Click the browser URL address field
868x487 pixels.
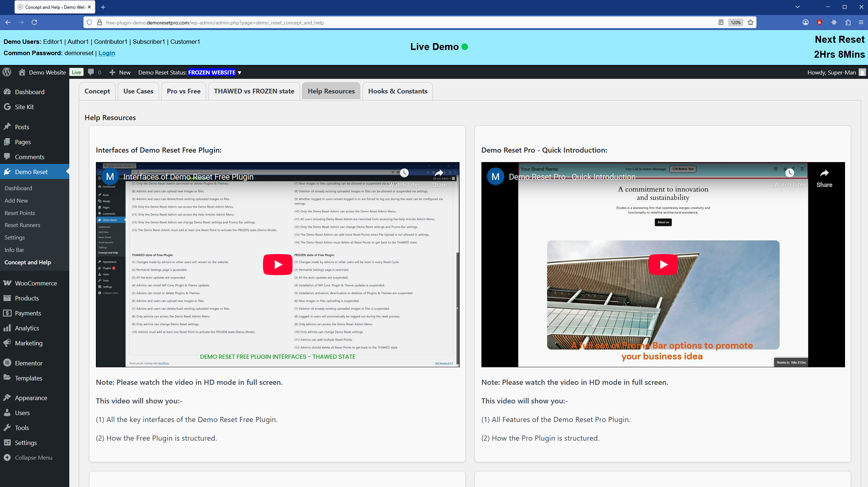401,23
